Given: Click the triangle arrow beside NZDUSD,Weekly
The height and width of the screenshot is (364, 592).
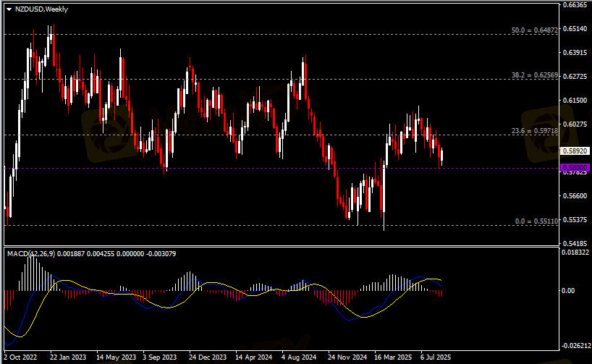Looking at the screenshot, I should click(9, 8).
